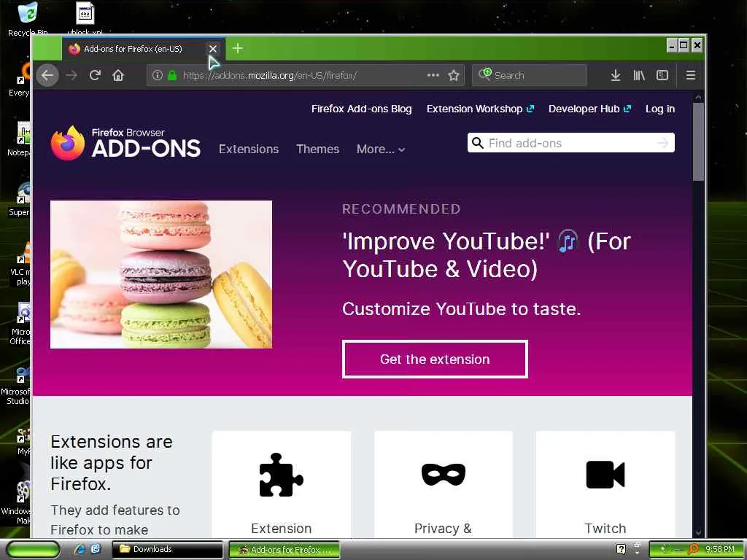Click the forward navigation arrow
Viewport: 747px width, 560px height.
[71, 75]
